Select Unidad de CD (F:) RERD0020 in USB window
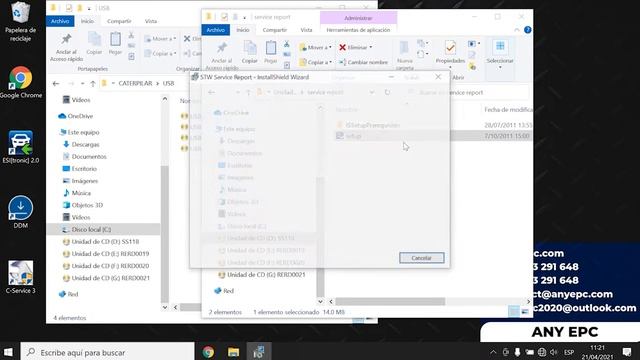The image size is (640, 360). click(x=105, y=266)
